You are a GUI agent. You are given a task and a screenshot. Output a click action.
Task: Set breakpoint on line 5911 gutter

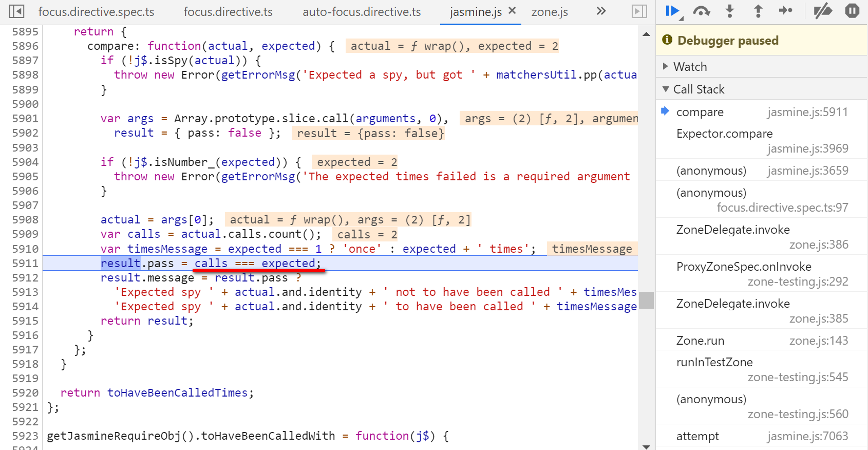(25, 263)
